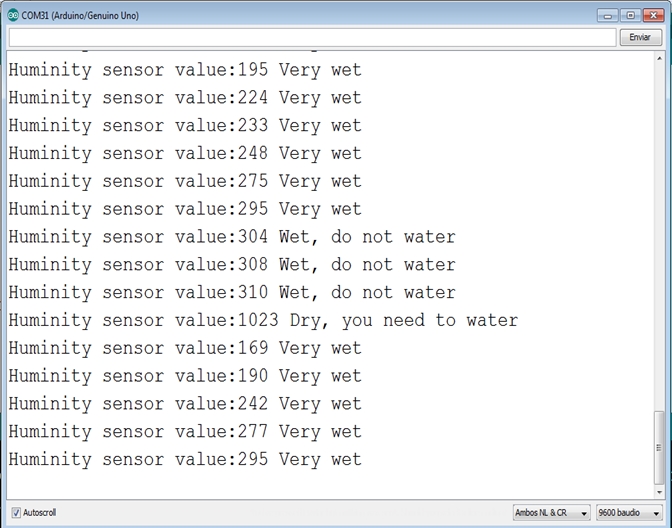The image size is (672, 528).
Task: Click the Autoscroll label text
Action: pyautogui.click(x=39, y=513)
